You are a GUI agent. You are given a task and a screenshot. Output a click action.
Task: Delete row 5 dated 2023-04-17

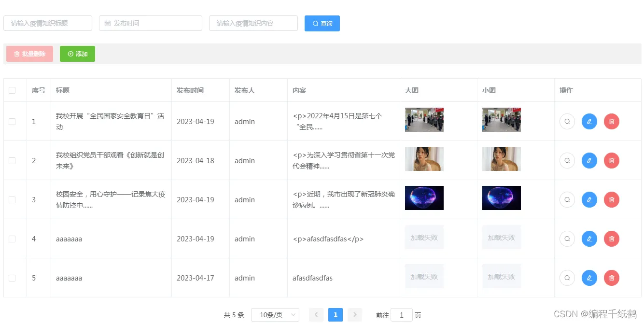(x=611, y=278)
